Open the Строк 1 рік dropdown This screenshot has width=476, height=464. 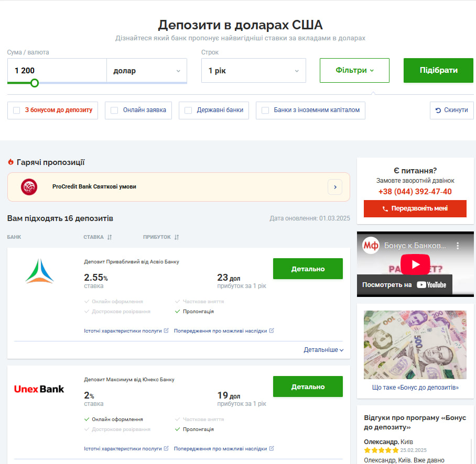(254, 71)
